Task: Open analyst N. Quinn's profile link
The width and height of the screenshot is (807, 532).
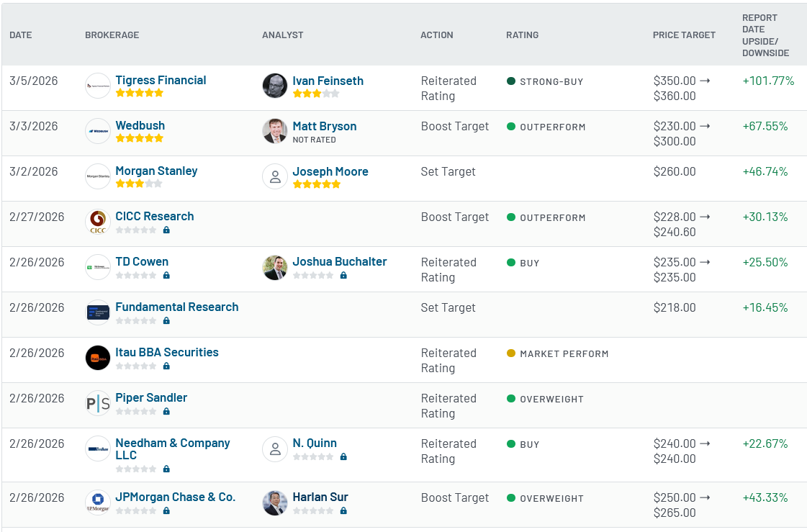Action: (315, 443)
